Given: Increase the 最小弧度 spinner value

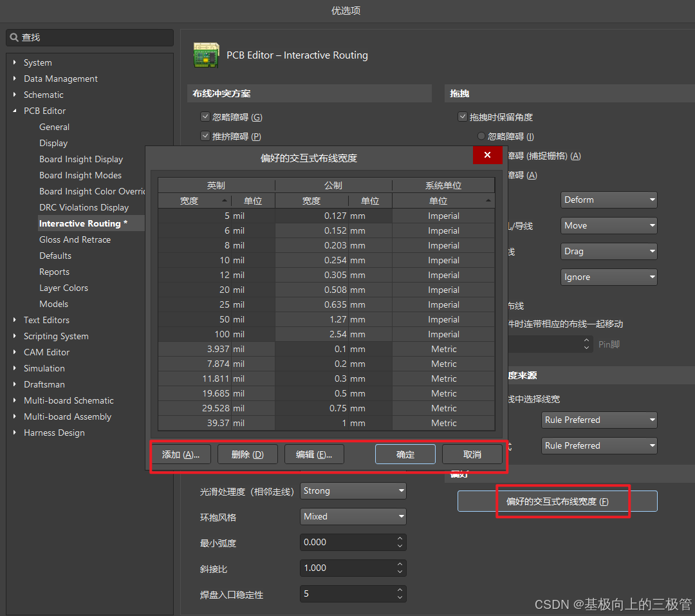Looking at the screenshot, I should pyautogui.click(x=400, y=538).
